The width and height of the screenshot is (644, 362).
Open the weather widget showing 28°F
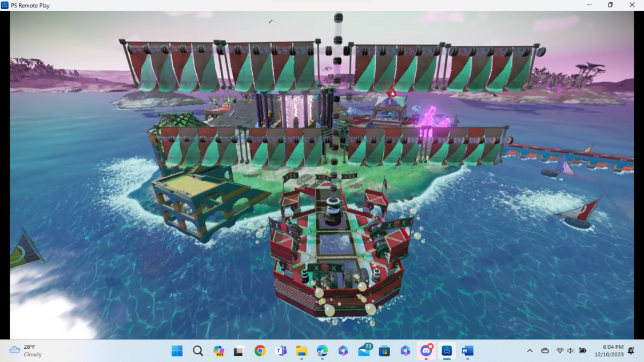(x=26, y=351)
